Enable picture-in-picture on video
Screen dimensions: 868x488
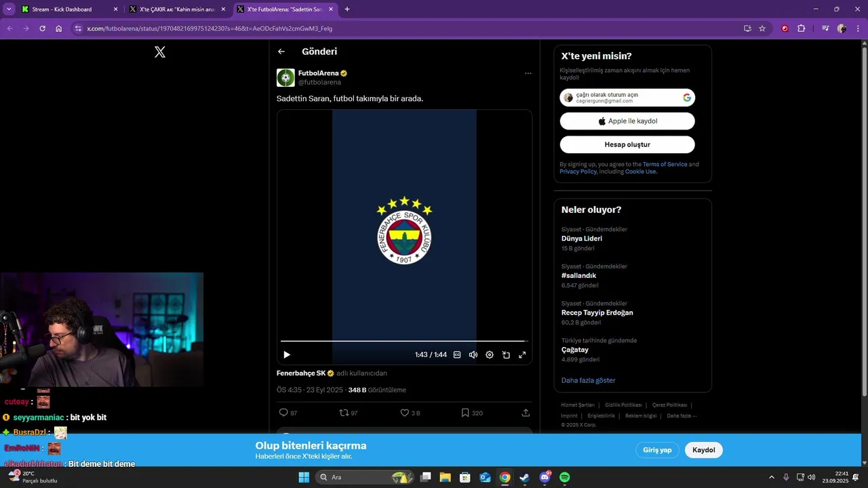click(506, 354)
